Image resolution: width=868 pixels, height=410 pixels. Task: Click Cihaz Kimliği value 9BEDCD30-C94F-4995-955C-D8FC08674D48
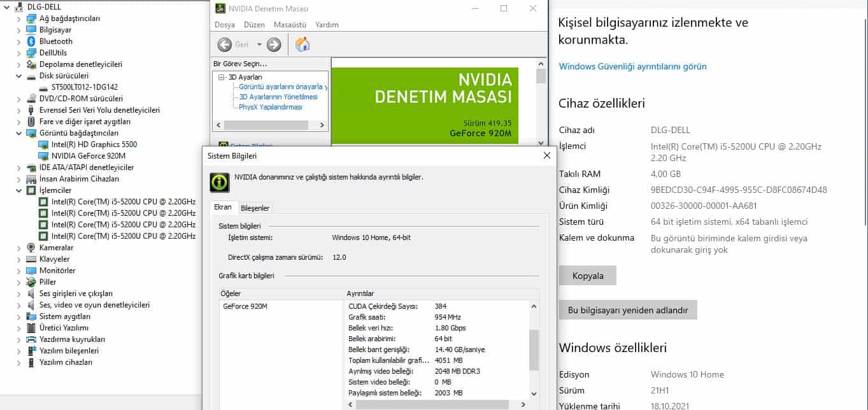click(739, 190)
